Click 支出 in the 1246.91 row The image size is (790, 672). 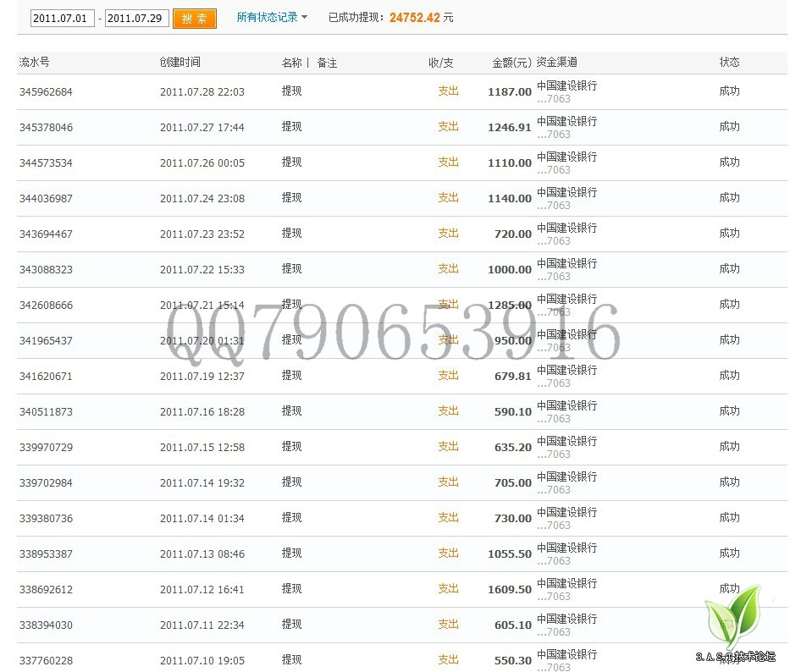coord(448,127)
